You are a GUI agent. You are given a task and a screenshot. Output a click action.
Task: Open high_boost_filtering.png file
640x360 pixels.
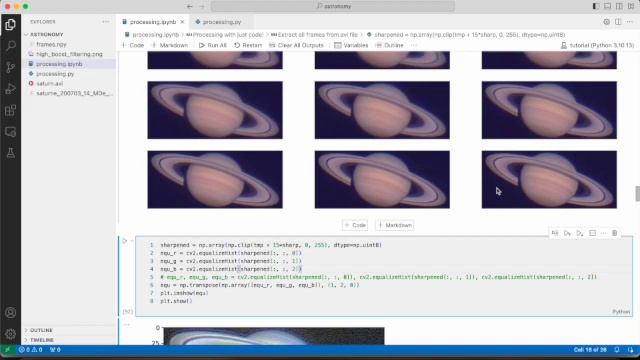69,54
